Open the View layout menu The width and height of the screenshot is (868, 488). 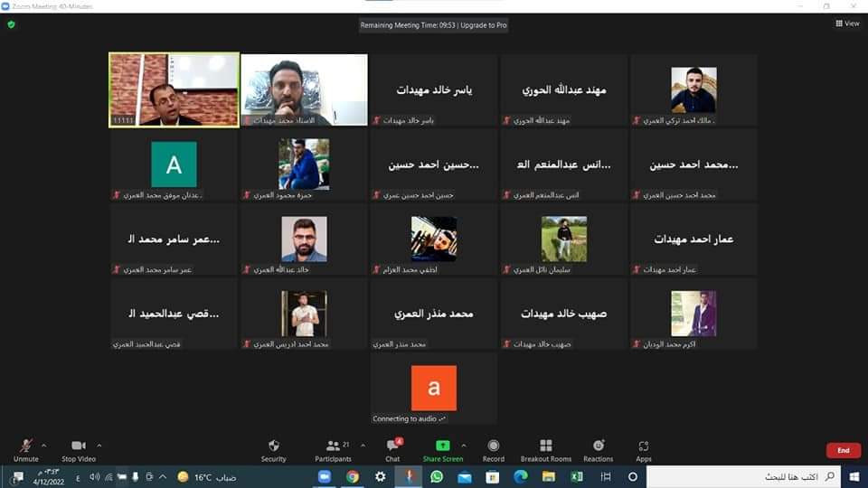point(847,23)
